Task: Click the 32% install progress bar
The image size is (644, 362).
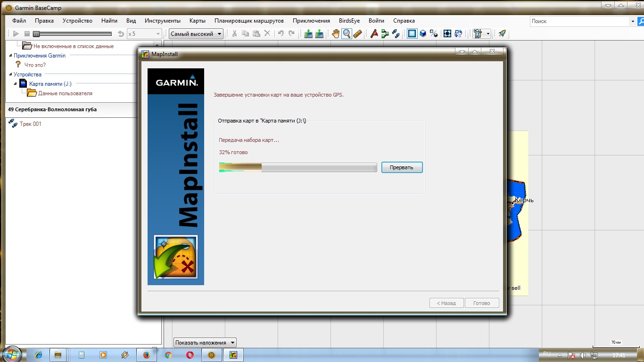Action: (x=298, y=167)
